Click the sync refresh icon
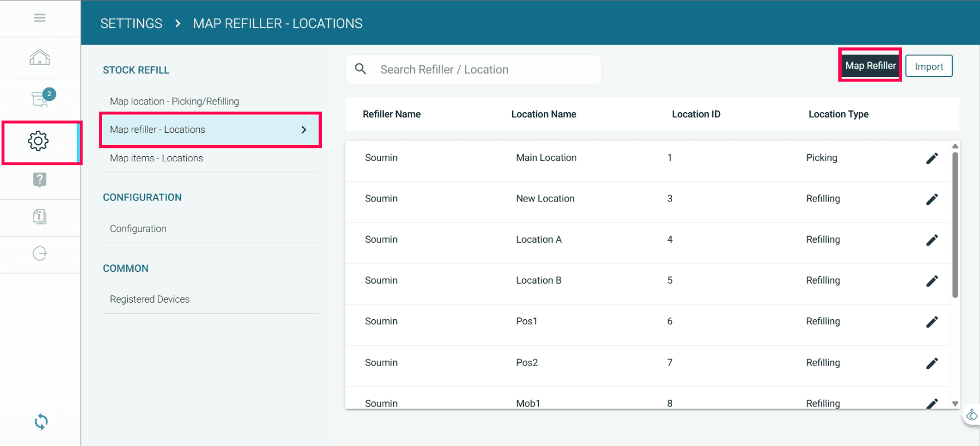 click(41, 421)
